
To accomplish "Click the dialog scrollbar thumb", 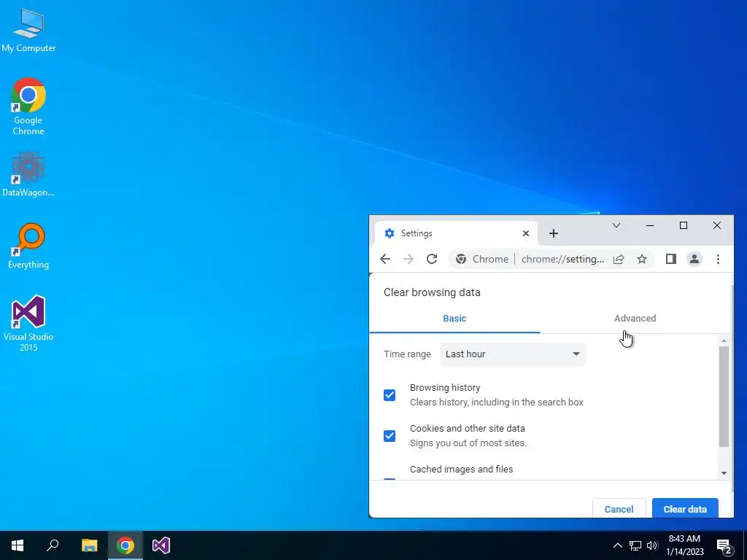I will tap(724, 397).
